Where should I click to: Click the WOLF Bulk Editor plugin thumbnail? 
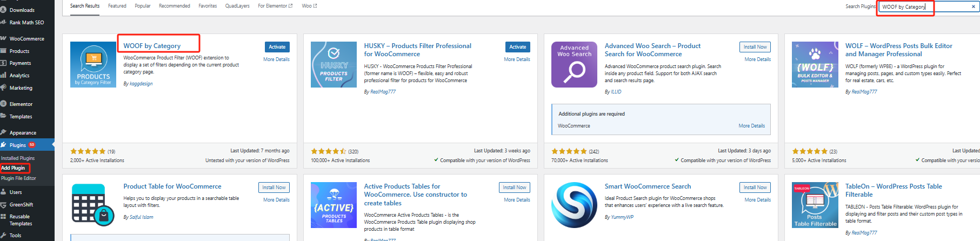(x=815, y=64)
